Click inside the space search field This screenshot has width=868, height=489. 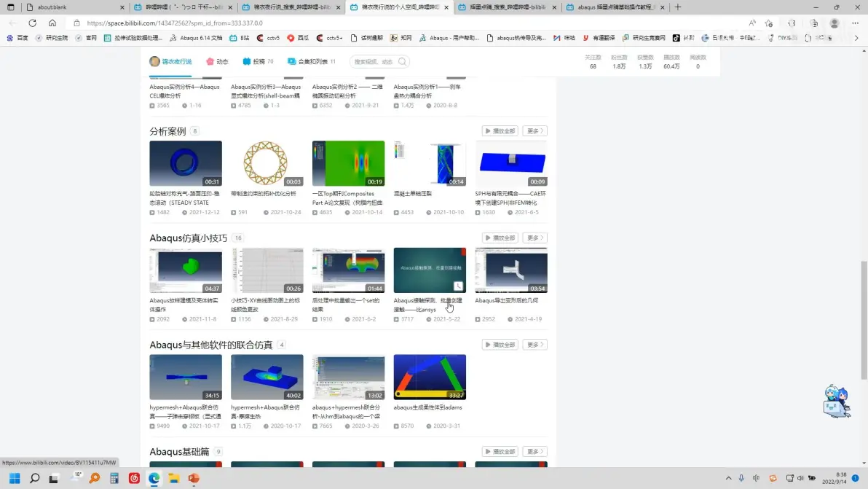374,61
